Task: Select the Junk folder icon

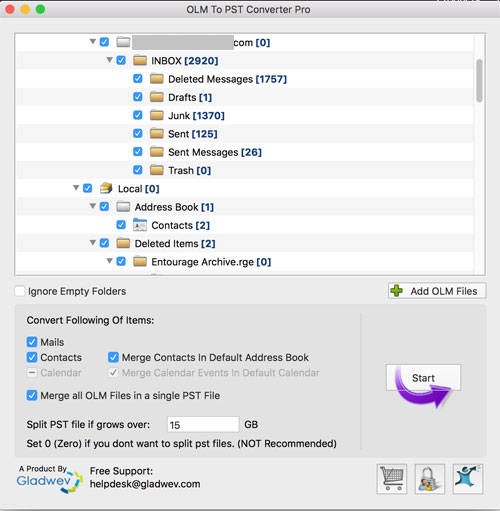Action: 157,116
